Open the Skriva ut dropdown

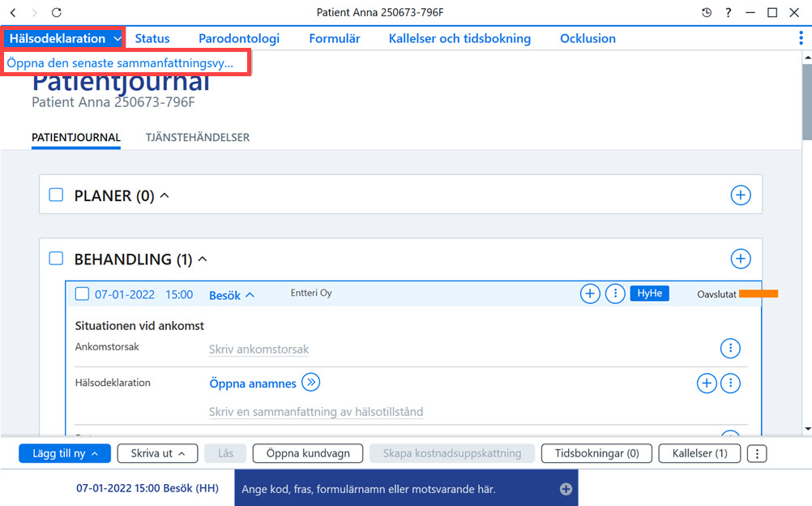[x=157, y=453]
